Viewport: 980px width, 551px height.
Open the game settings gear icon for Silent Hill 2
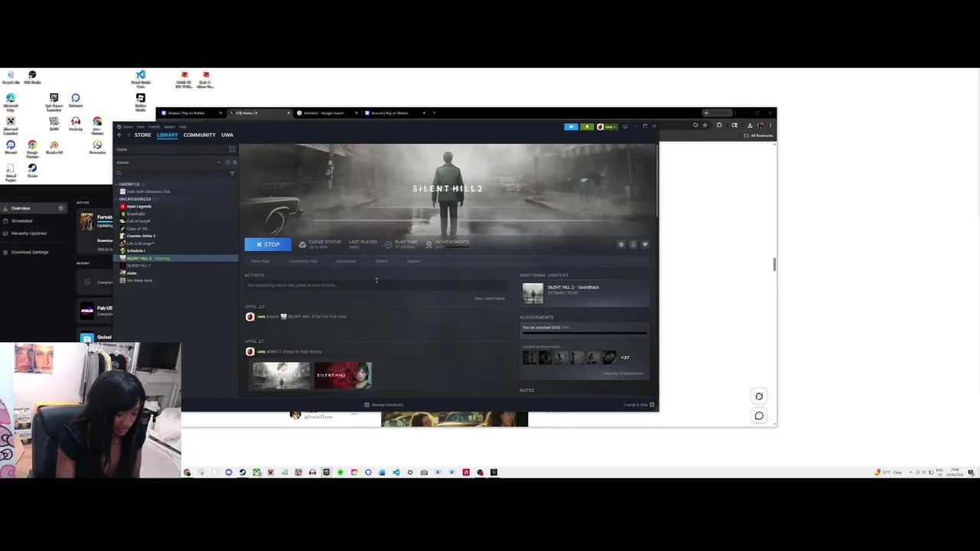pyautogui.click(x=621, y=245)
